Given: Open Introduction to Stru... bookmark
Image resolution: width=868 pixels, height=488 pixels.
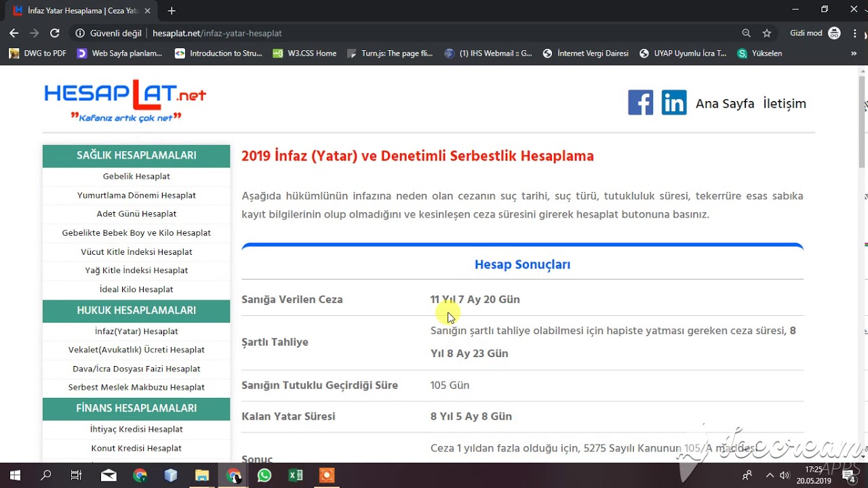Looking at the screenshot, I should (218, 54).
